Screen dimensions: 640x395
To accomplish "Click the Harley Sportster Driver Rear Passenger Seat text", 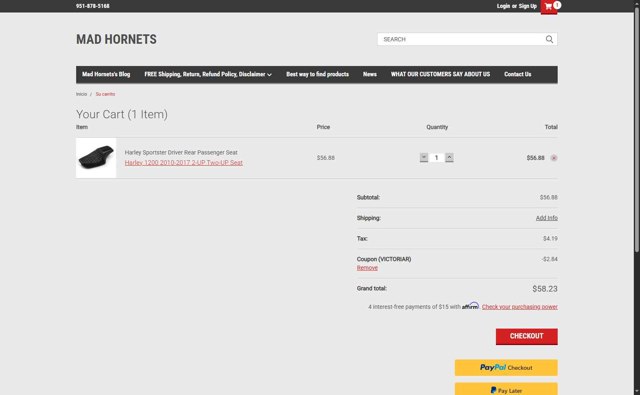I will [x=181, y=153].
